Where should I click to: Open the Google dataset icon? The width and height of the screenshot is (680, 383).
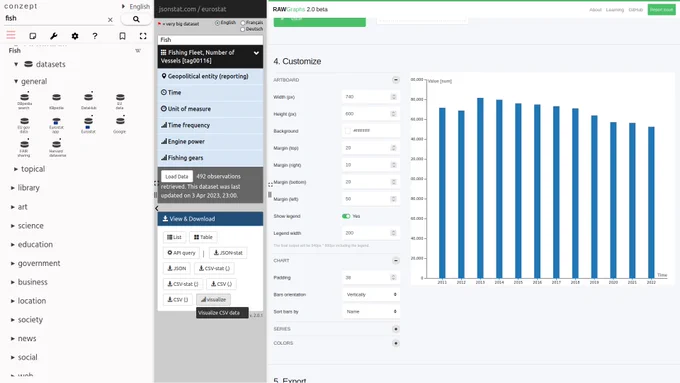click(x=120, y=124)
